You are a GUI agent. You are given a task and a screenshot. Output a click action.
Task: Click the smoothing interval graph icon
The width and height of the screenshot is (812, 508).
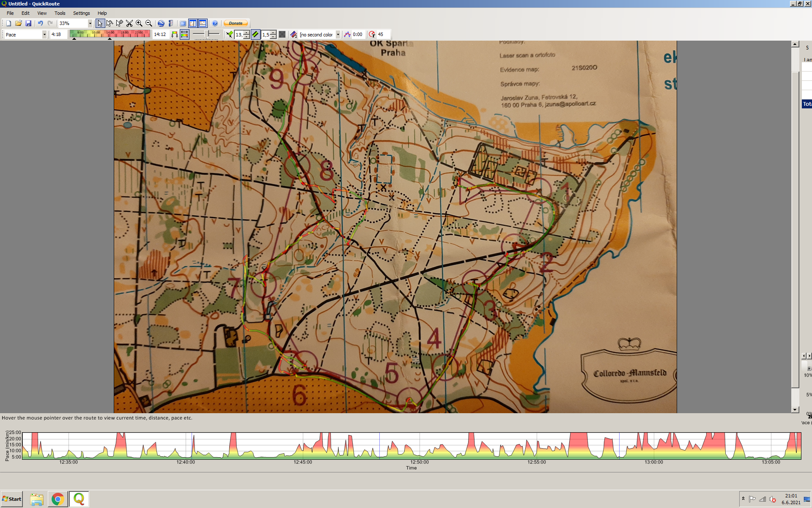click(347, 35)
